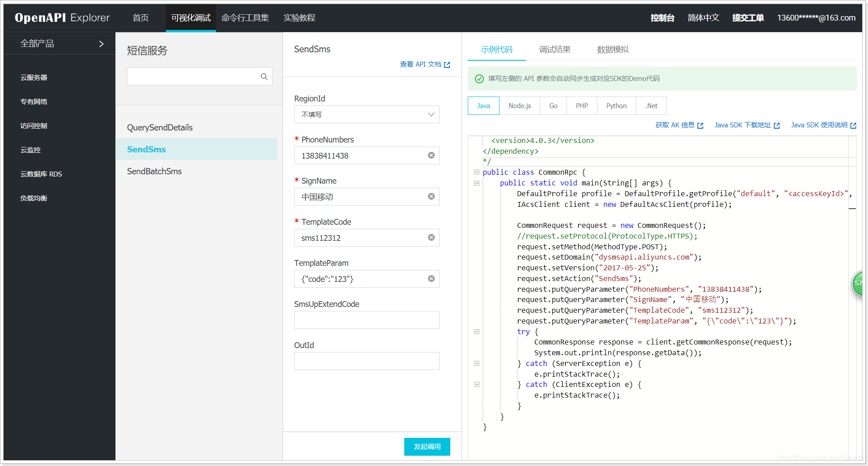This screenshot has height=466, width=868.
Task: Select SendBatchSms API in the list
Action: tap(154, 172)
